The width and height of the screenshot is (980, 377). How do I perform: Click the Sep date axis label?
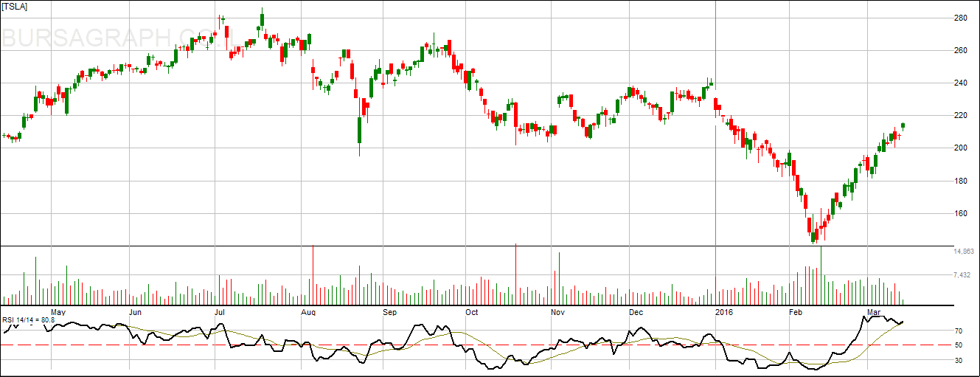click(x=390, y=312)
